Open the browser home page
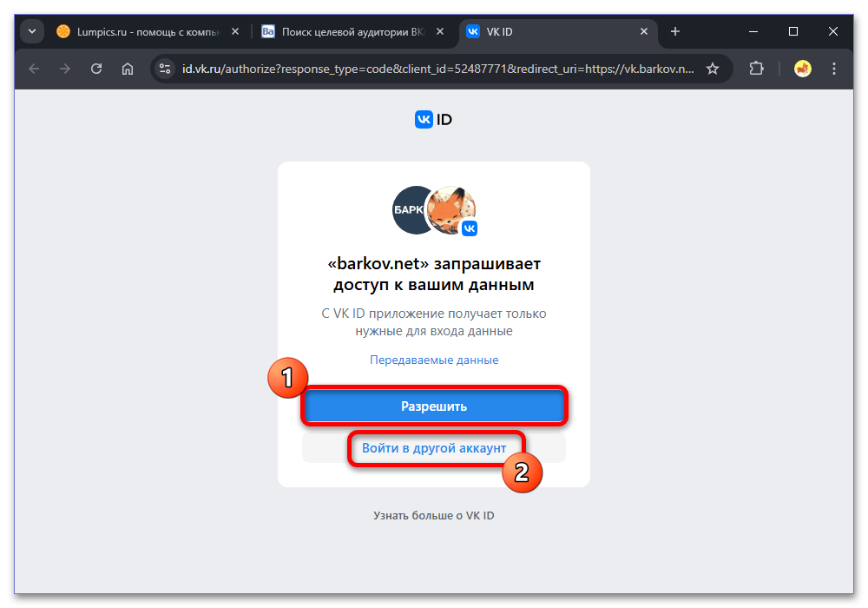Image resolution: width=868 pixels, height=608 pixels. [x=128, y=69]
